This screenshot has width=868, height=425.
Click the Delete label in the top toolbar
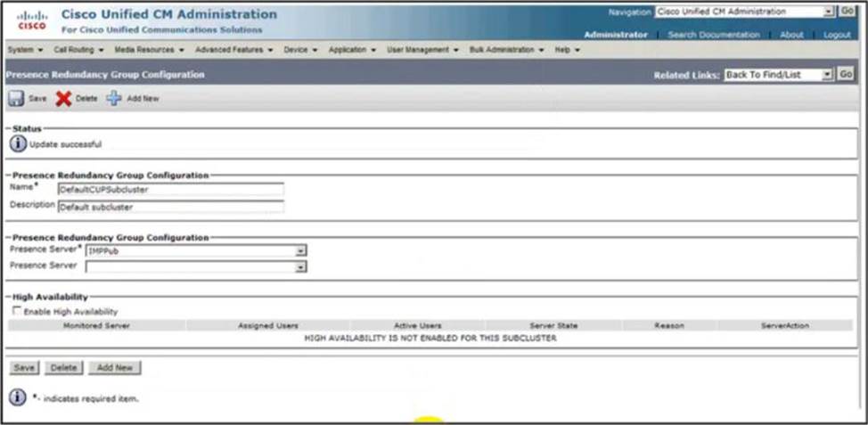click(x=86, y=99)
